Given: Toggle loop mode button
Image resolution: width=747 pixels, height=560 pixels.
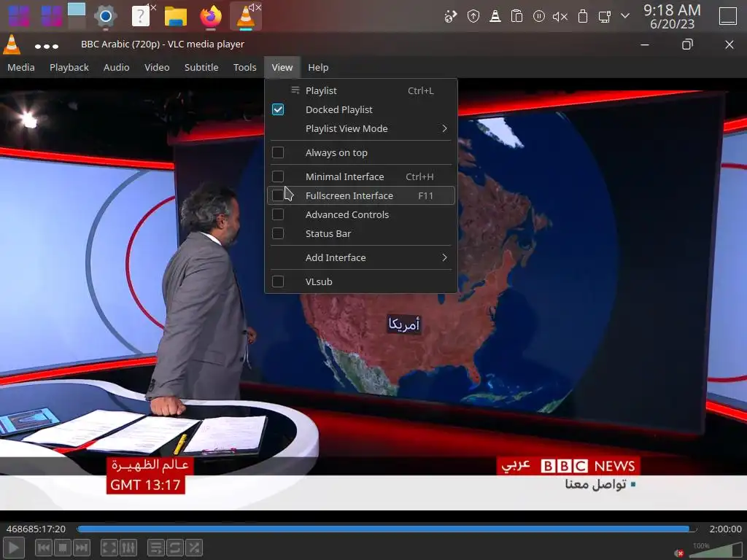Looking at the screenshot, I should [175, 548].
